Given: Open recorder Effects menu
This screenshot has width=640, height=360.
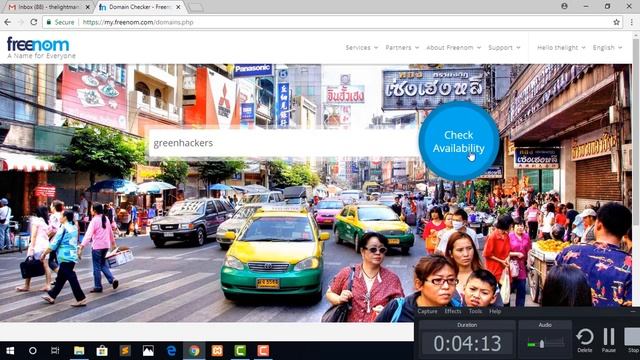Looking at the screenshot, I should [453, 311].
